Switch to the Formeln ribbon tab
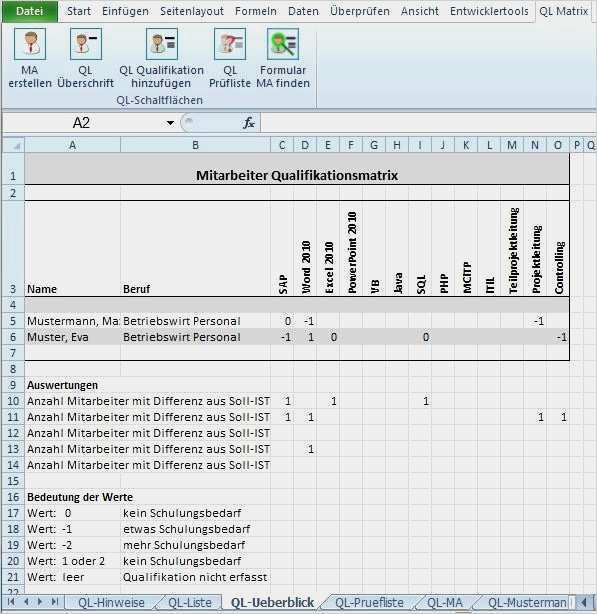The width and height of the screenshot is (597, 614). pyautogui.click(x=256, y=11)
